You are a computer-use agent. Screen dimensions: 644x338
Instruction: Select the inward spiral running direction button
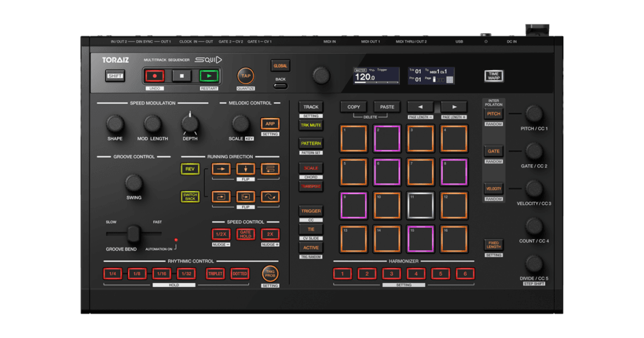coord(246,197)
